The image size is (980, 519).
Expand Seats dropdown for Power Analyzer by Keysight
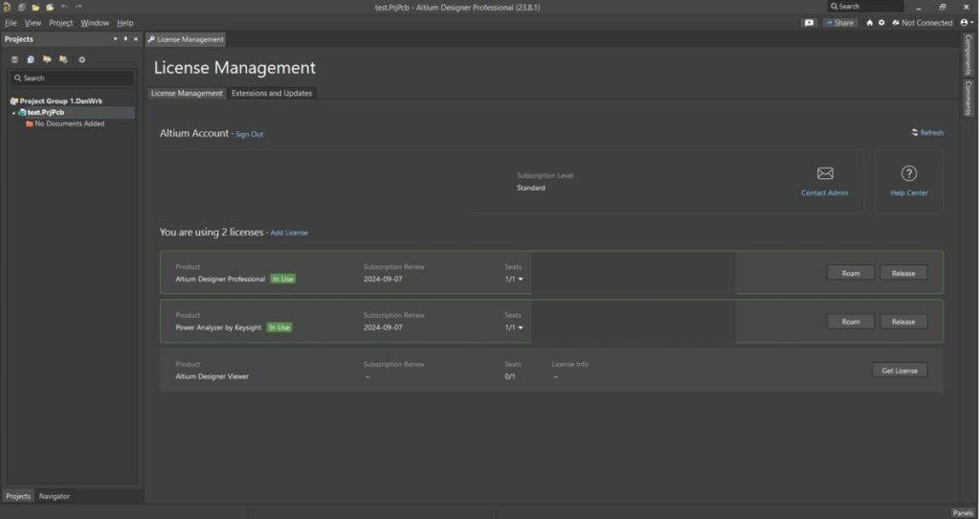coord(521,327)
